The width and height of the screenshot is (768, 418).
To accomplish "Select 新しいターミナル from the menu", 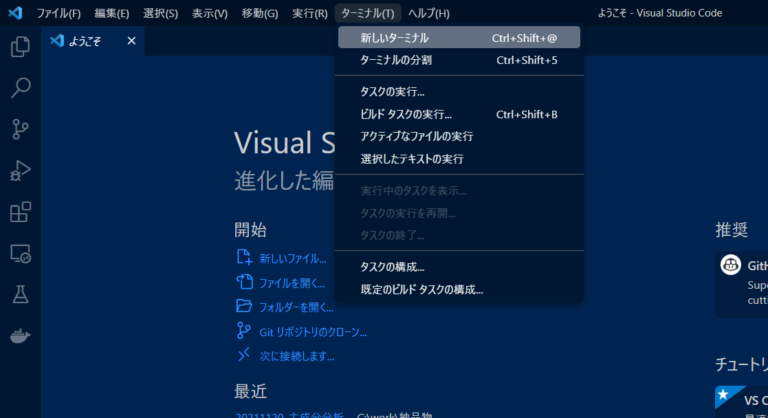I will tap(394, 38).
